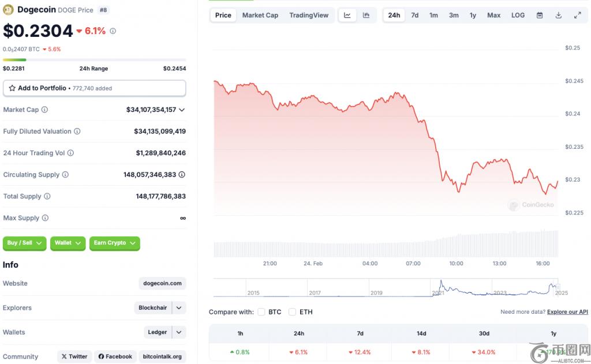Download the chart data
The width and height of the screenshot is (591, 364).
point(559,16)
